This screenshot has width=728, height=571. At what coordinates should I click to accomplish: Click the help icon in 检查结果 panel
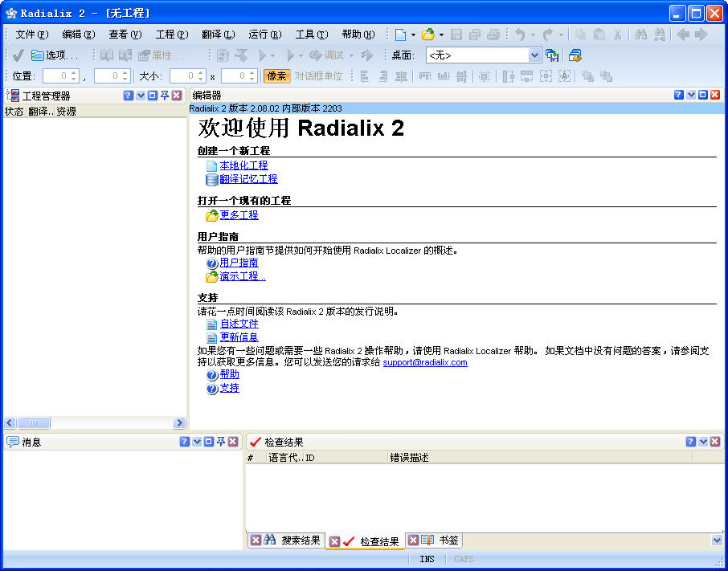(x=691, y=442)
